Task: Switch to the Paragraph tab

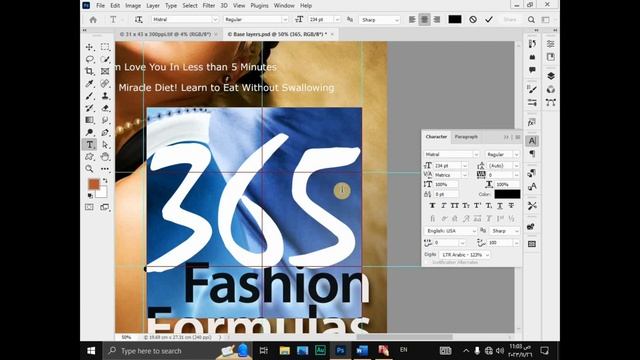Action: 466,137
